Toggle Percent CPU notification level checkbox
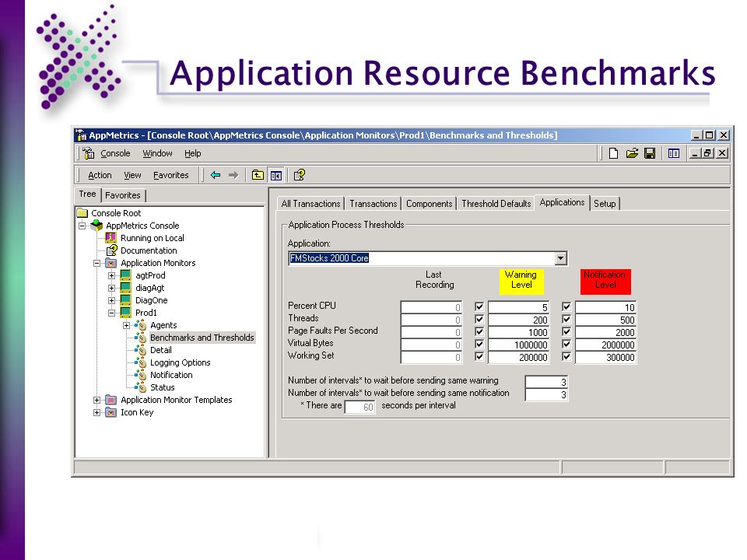This screenshot has height=560, width=747. [566, 306]
